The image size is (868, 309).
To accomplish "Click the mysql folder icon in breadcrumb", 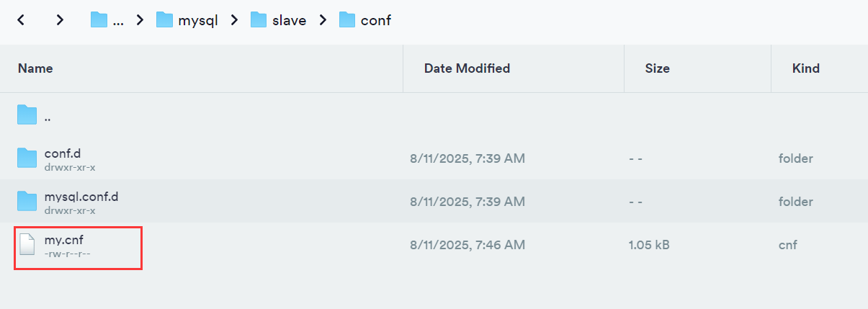I will click(165, 20).
